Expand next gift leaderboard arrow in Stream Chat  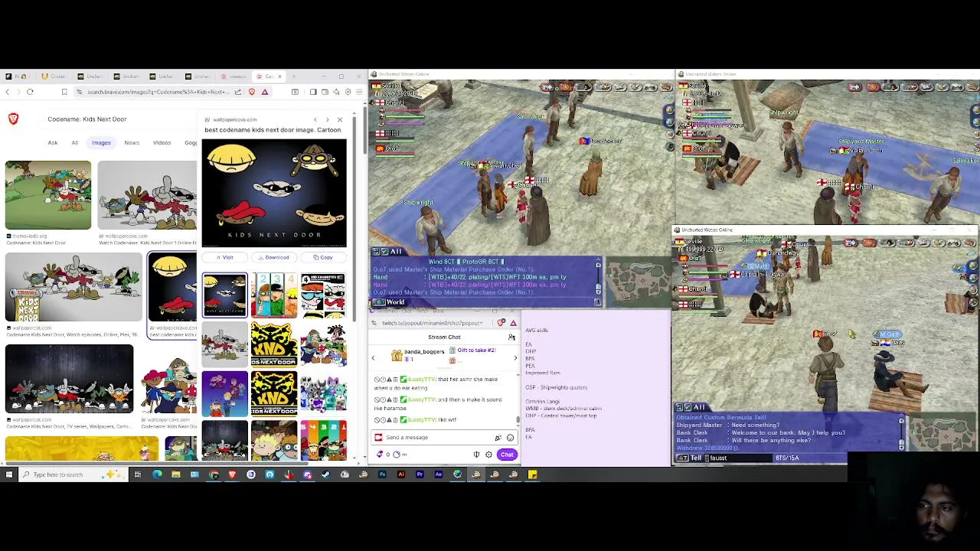[515, 357]
